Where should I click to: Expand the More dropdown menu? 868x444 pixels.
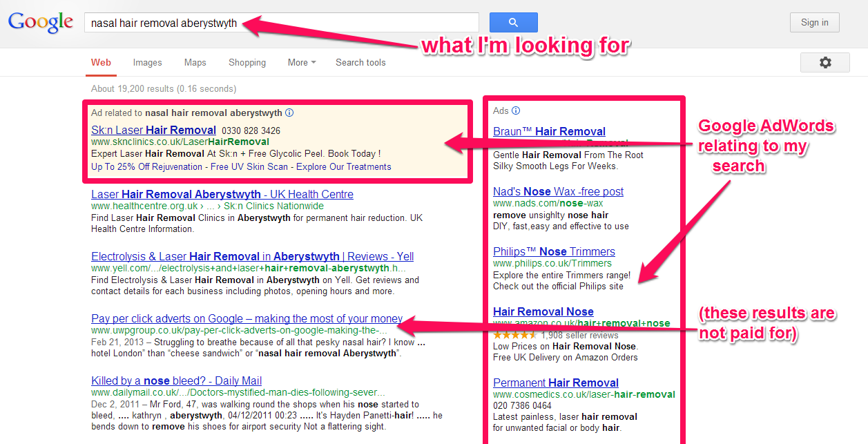click(x=302, y=63)
